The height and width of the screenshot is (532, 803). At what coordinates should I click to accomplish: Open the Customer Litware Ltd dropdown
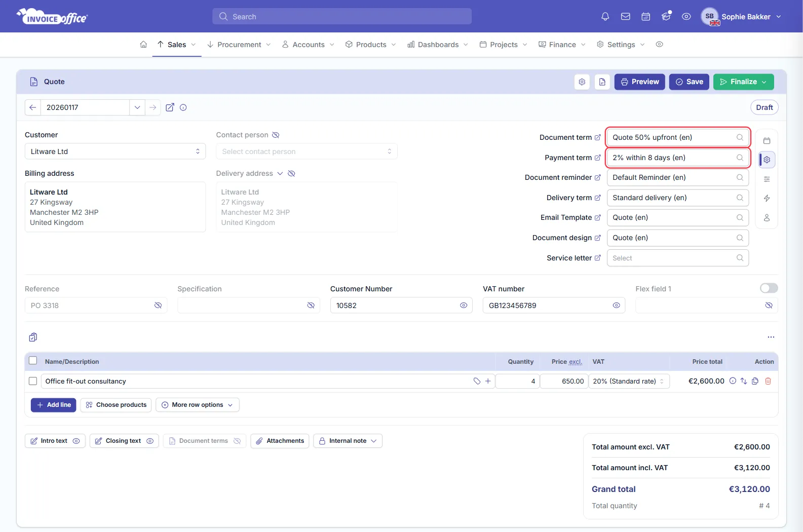[115, 151]
